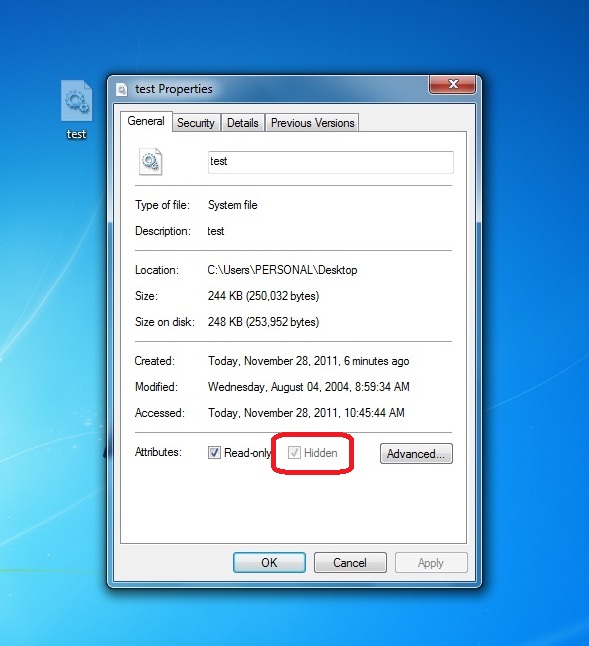Click the file name input field
Viewport: 589px width, 646px height.
pyautogui.click(x=331, y=162)
